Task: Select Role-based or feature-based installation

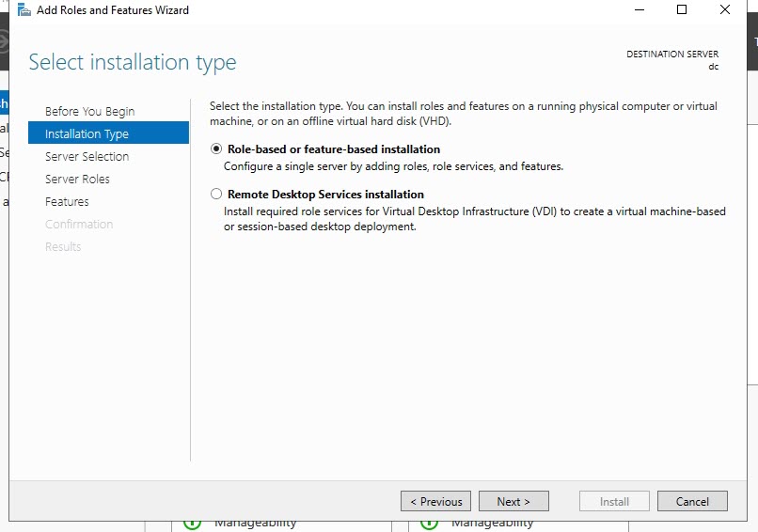Action: 217,149
